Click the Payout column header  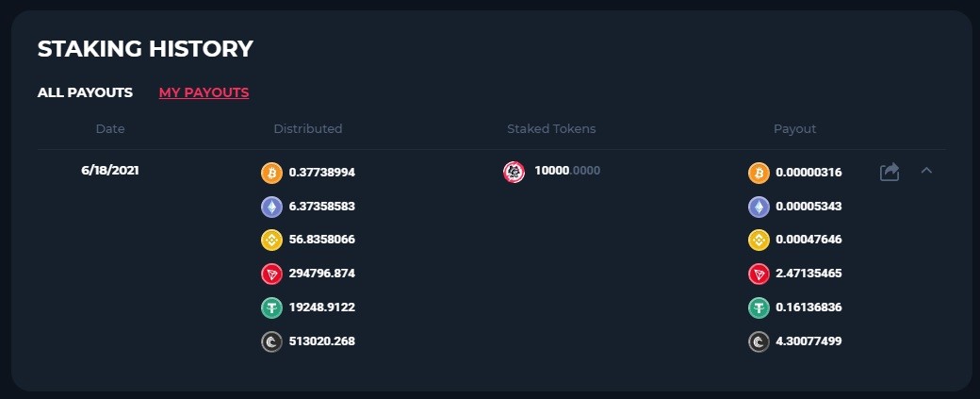(x=795, y=129)
